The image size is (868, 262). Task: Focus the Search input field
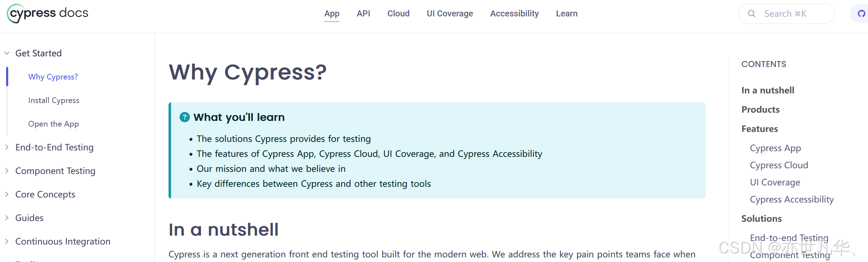coord(786,14)
